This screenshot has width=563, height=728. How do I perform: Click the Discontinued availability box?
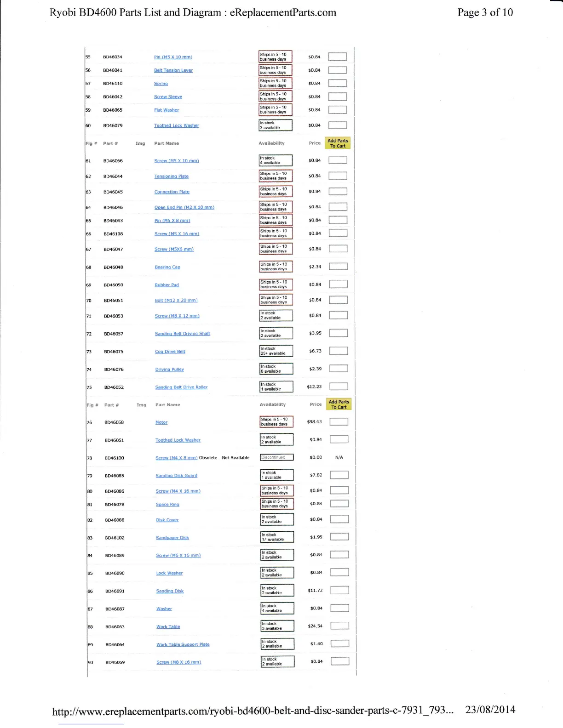[277, 457]
